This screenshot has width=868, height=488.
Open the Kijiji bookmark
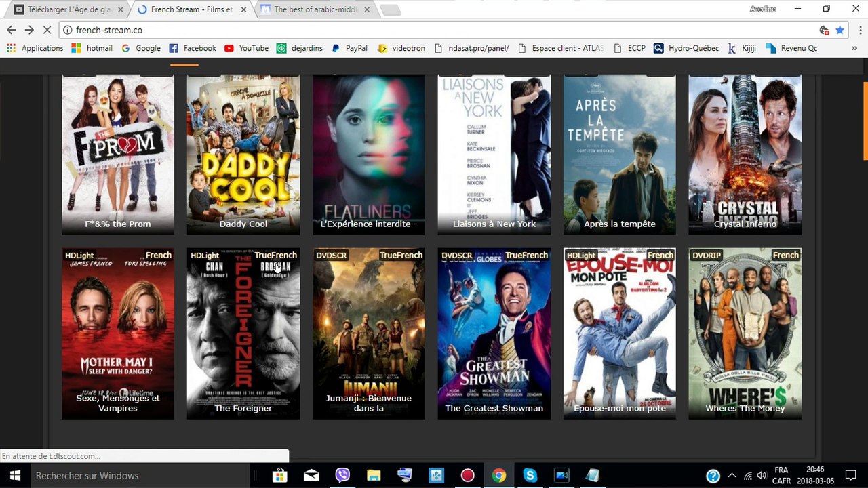(x=742, y=48)
